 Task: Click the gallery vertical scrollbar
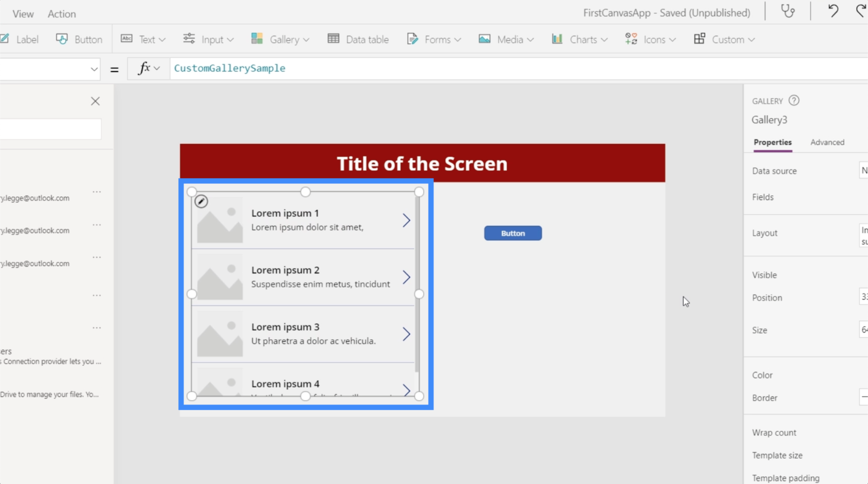point(417,284)
